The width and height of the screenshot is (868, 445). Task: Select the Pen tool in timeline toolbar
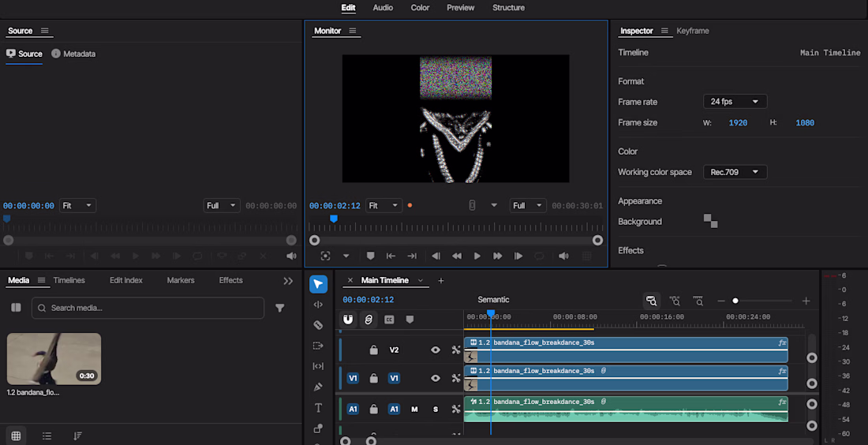coord(318,387)
